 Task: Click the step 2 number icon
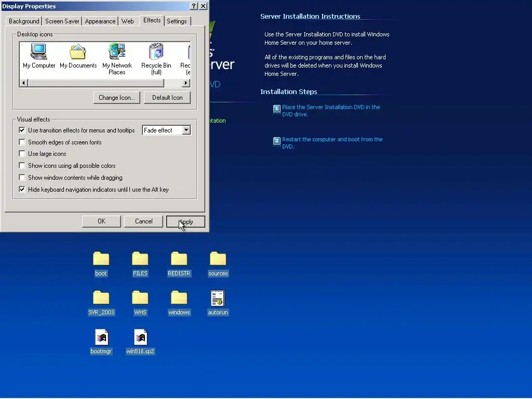[x=277, y=141]
